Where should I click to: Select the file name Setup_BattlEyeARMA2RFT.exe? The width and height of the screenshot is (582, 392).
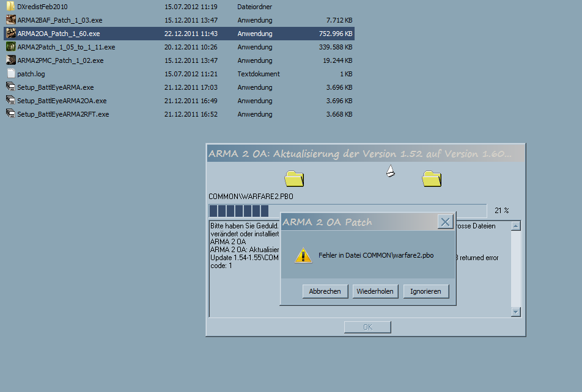pos(63,114)
